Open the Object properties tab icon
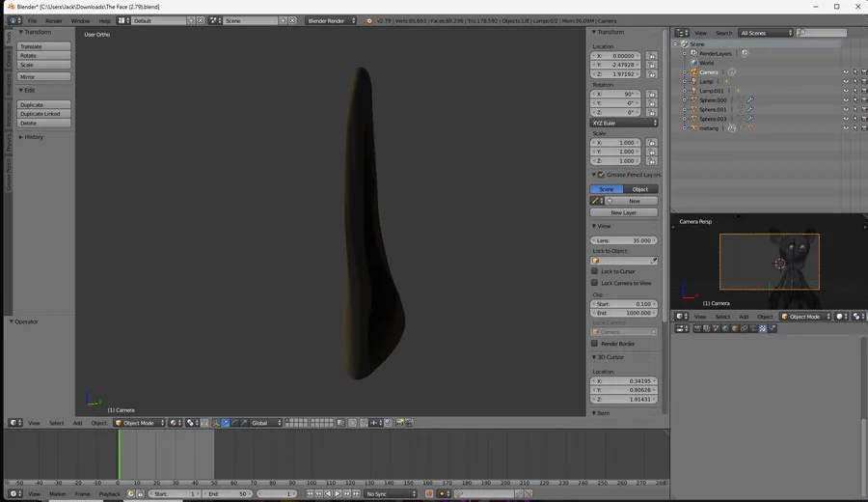The image size is (868, 502). point(735,328)
